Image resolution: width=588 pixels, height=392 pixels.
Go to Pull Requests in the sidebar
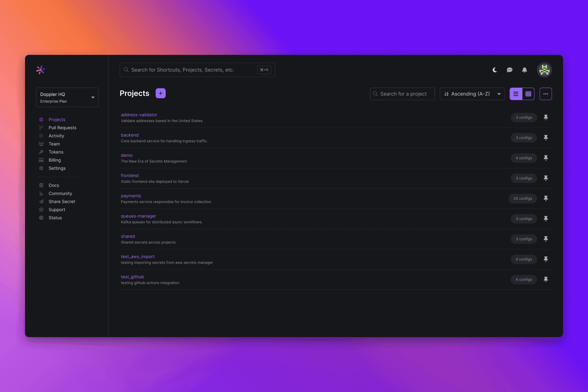[x=62, y=128]
